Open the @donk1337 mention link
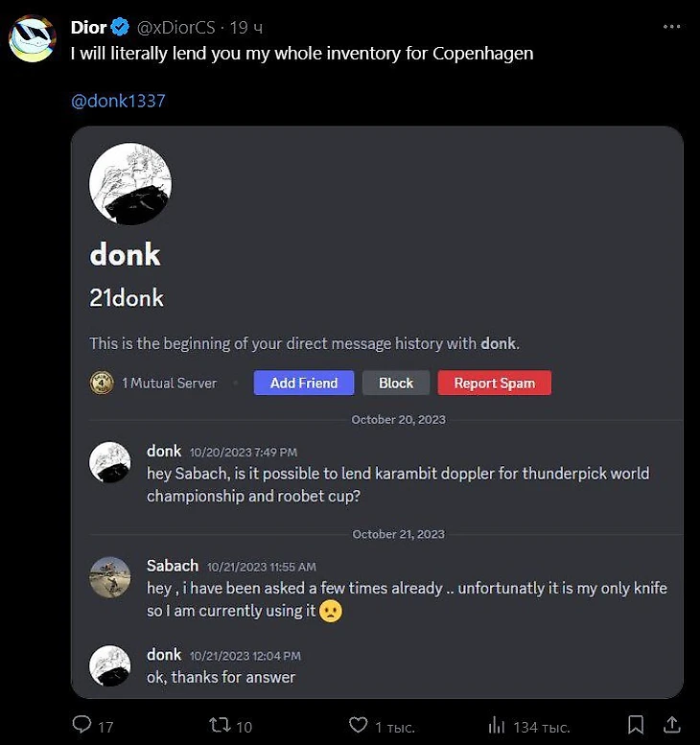This screenshot has width=700, height=745. pos(118,100)
